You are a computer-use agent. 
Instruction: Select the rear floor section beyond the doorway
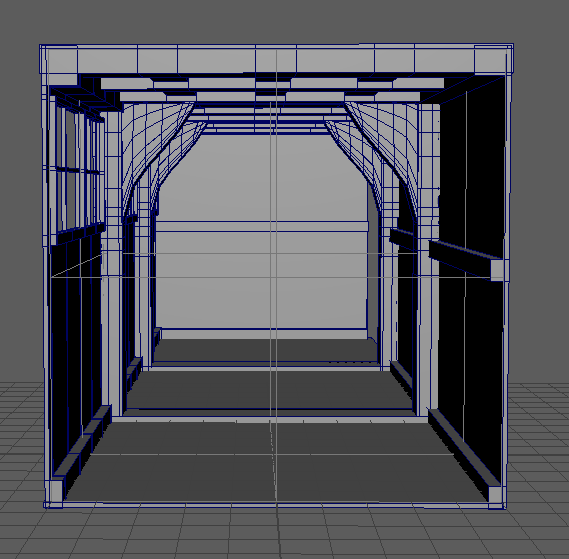[265, 349]
